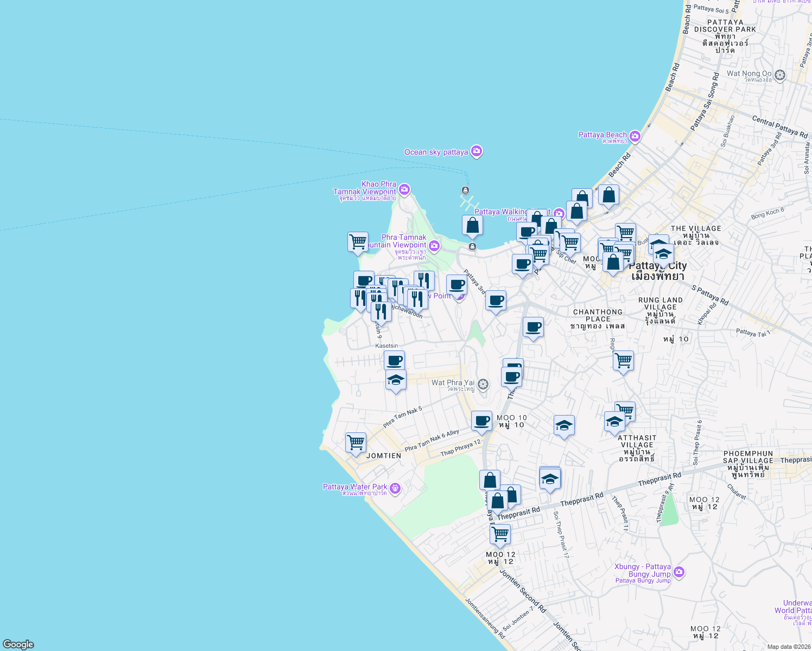Screen dimensions: 812x651
Task: Open the Pattaya Beach camera icon
Action: (x=635, y=136)
